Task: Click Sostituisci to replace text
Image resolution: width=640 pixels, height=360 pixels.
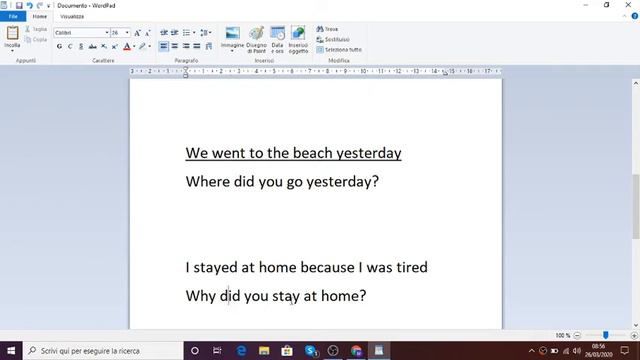Action: [333, 40]
